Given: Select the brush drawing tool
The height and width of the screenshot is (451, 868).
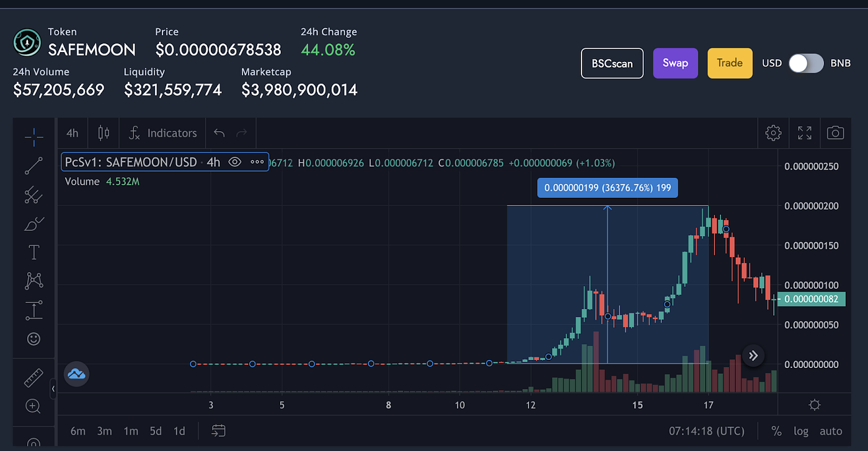Looking at the screenshot, I should (x=33, y=224).
